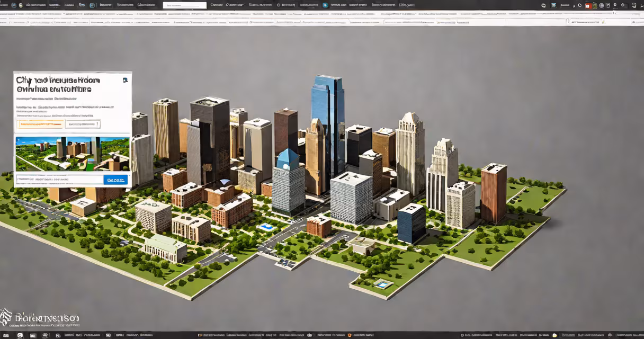
Task: Open the city landscape thumbnail in the dialog
Action: coord(73,154)
